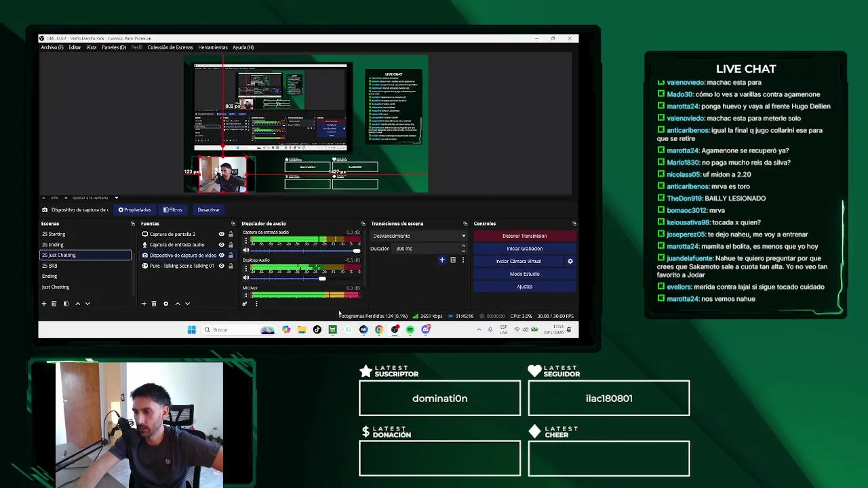868x488 pixels.
Task: Open Propiedades of the selected source
Action: [134, 210]
